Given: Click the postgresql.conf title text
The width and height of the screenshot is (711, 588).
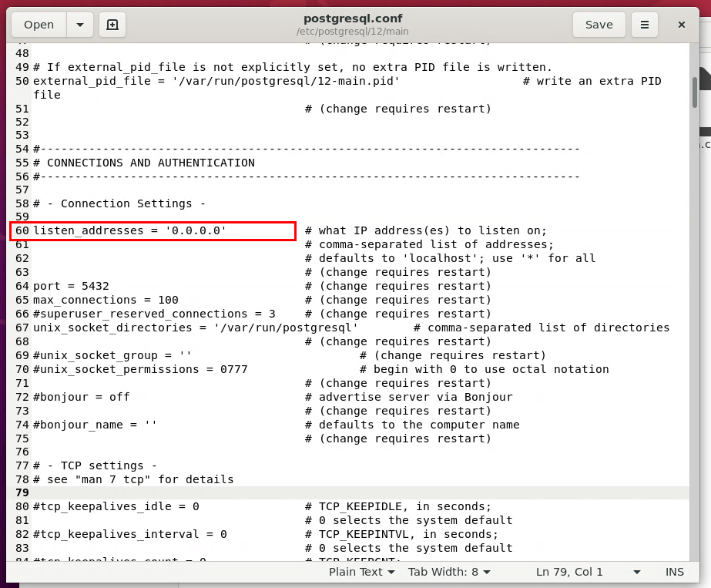Looking at the screenshot, I should (x=354, y=18).
